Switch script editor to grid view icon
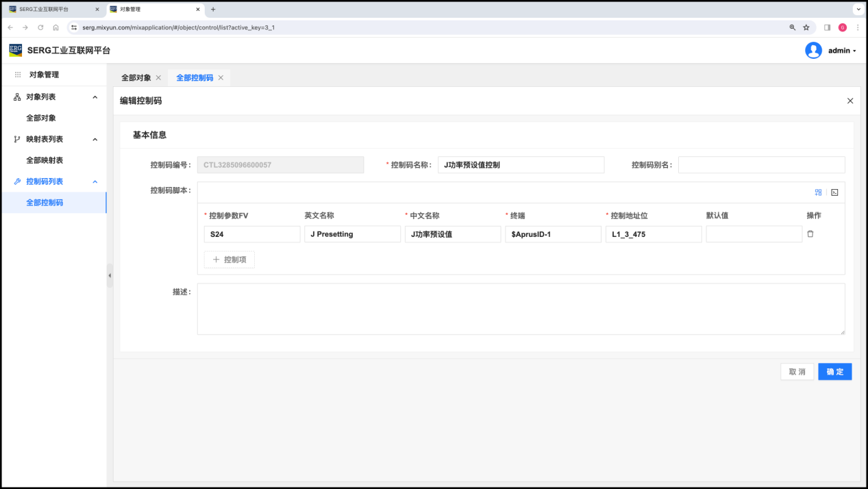The image size is (868, 489). pos(818,192)
